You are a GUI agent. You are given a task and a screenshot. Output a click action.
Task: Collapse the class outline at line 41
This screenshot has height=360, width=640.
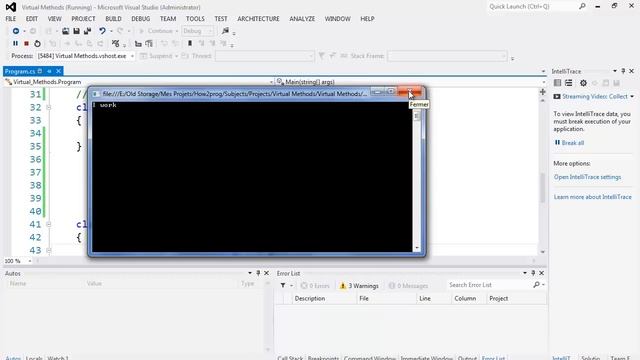click(49, 224)
